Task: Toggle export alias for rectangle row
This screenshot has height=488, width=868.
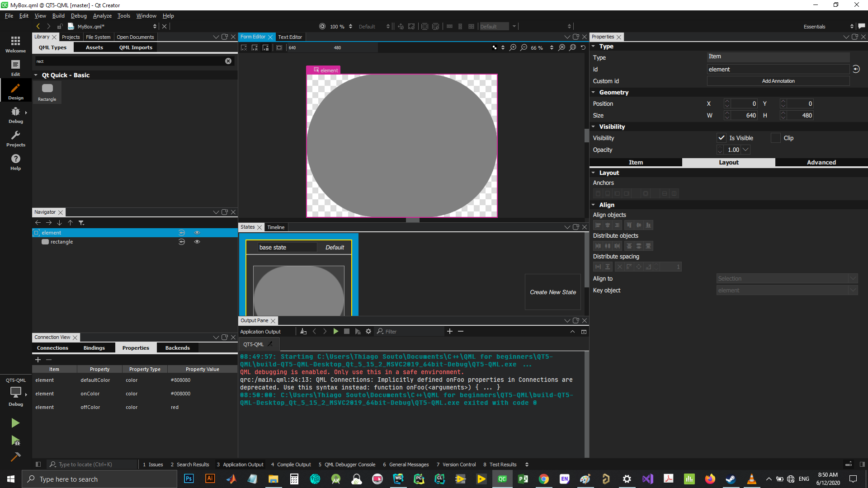Action: tap(182, 242)
